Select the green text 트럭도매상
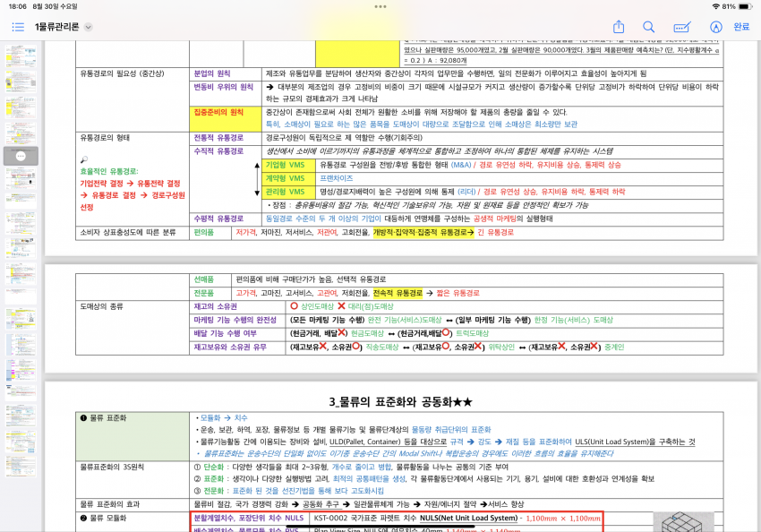This screenshot has height=532, width=761. [x=472, y=333]
